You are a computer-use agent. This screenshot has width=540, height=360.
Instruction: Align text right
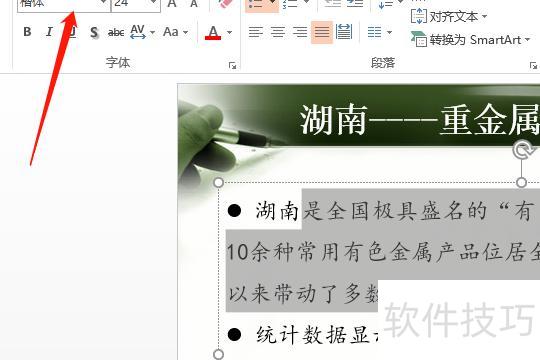(x=300, y=32)
